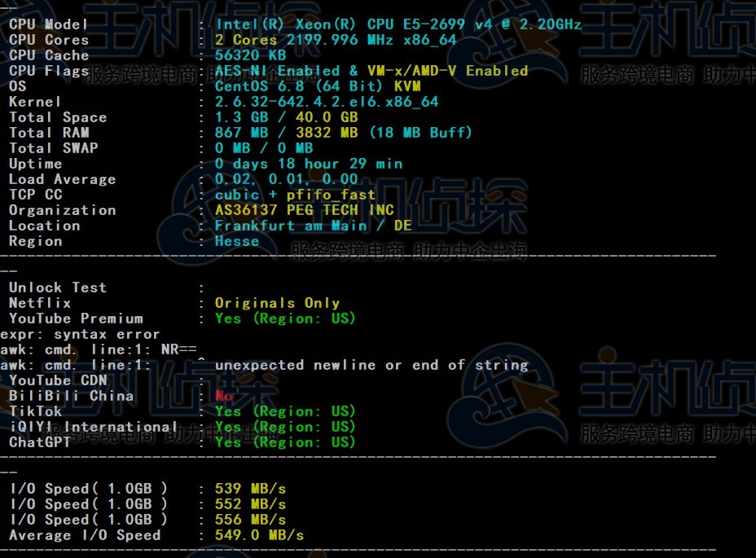This screenshot has height=558, width=756.
Task: Click the Total Space value 1.3 GB / 40.0 GB
Action: point(287,116)
